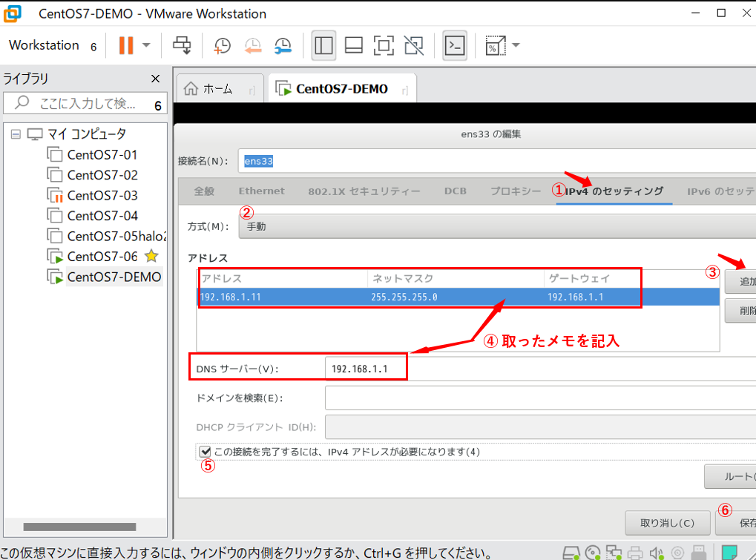The image size is (756, 560).
Task: Click the network adapter status icon
Action: click(x=614, y=553)
